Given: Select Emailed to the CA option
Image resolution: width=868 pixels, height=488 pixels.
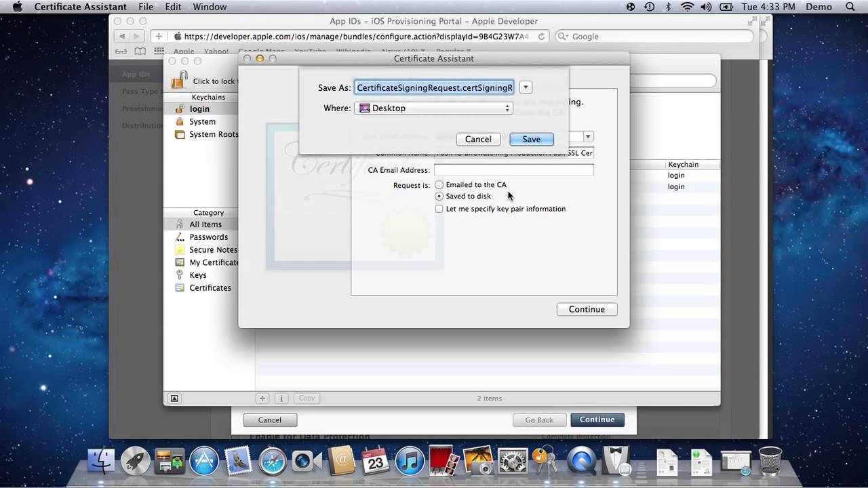Looking at the screenshot, I should coord(439,184).
